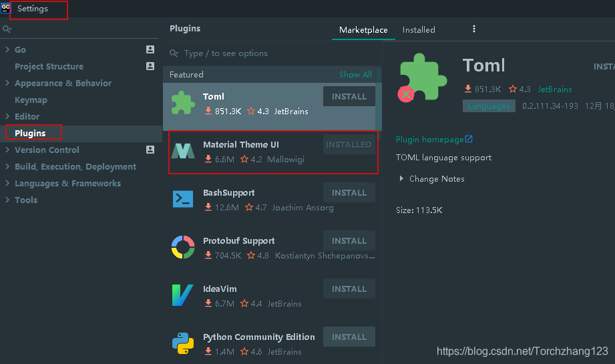Expand Build, Execution, Deployment node
615x364 pixels.
(x=7, y=166)
